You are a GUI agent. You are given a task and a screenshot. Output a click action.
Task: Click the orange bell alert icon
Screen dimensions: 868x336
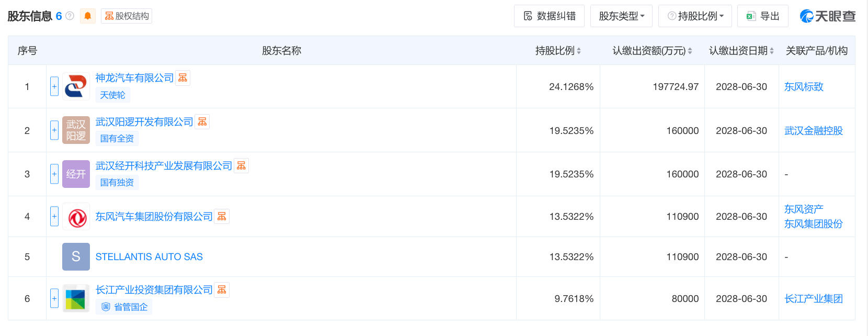pos(88,16)
